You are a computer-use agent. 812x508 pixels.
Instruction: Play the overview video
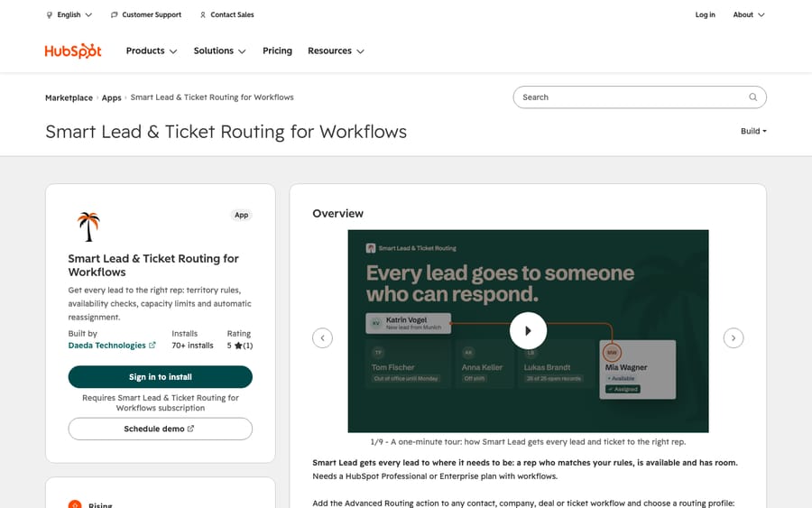(528, 330)
